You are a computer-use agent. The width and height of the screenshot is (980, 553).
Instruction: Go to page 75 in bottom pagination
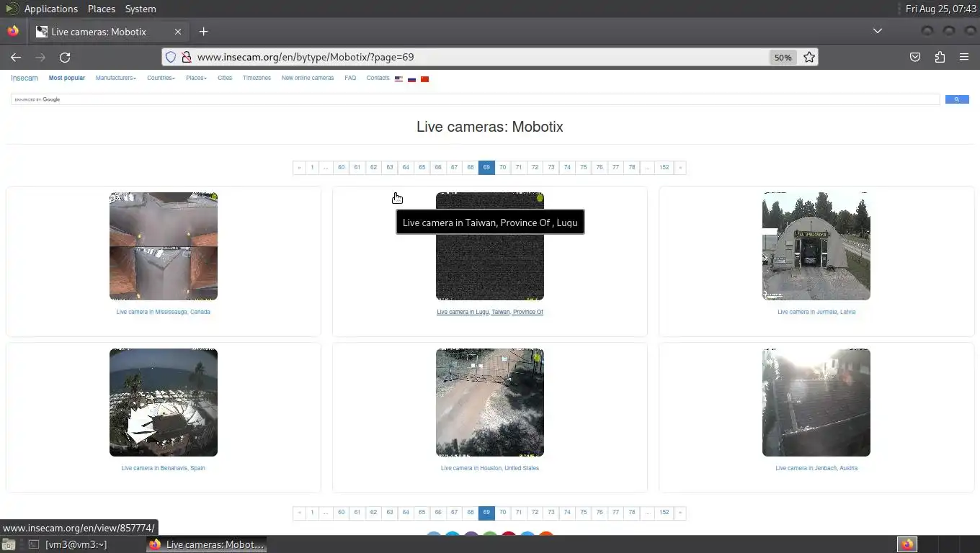(583, 513)
